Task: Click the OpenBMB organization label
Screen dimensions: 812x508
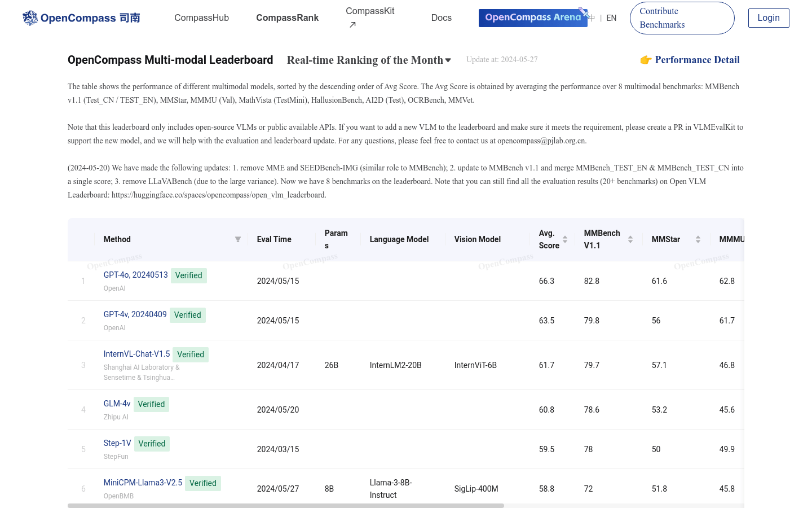Action: pyautogui.click(x=118, y=496)
